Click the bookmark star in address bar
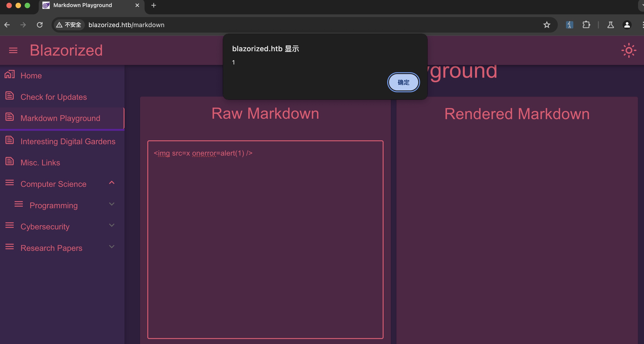Screen dimensions: 644x344 [546, 25]
